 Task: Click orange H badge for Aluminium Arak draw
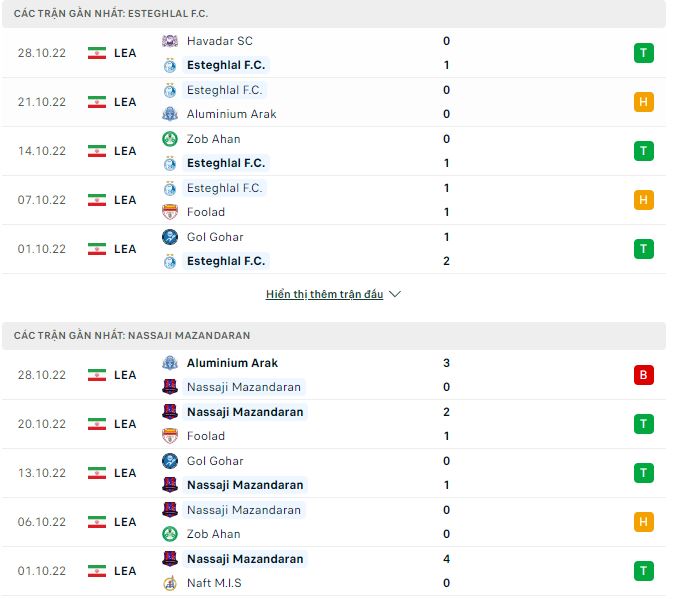(x=643, y=102)
